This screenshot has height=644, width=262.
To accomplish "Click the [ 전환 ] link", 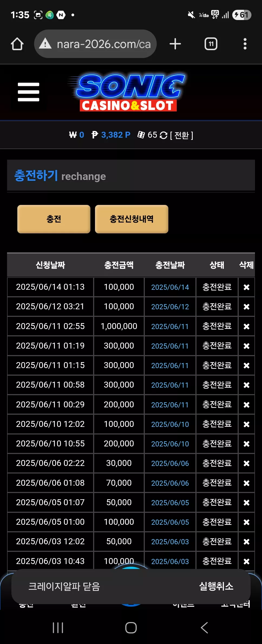I will coord(182,135).
